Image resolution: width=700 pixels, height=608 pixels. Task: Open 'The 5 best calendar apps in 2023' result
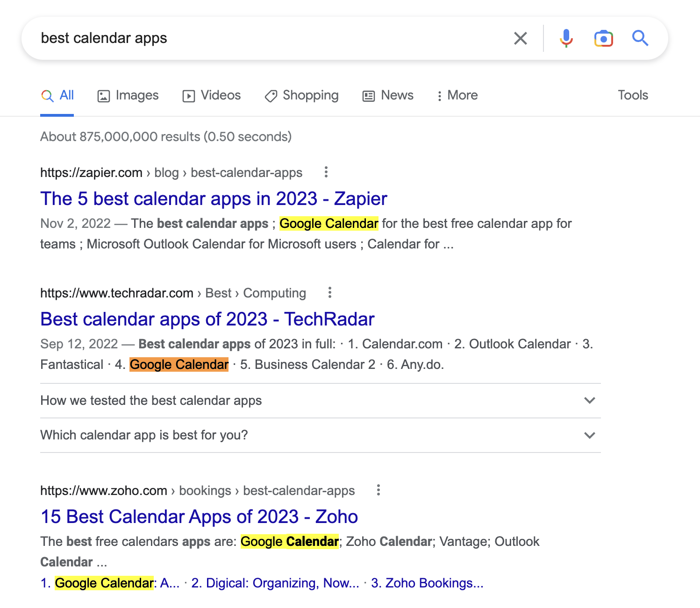point(213,198)
